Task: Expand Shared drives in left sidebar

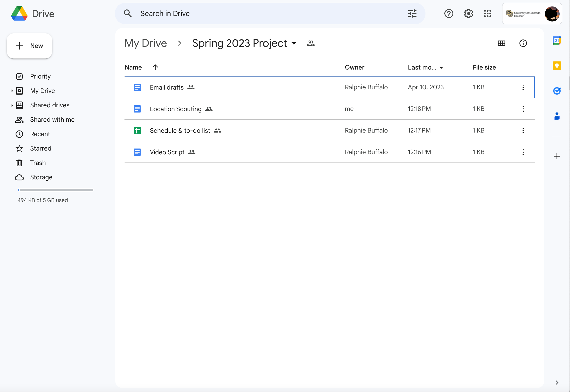Action: tap(12, 105)
